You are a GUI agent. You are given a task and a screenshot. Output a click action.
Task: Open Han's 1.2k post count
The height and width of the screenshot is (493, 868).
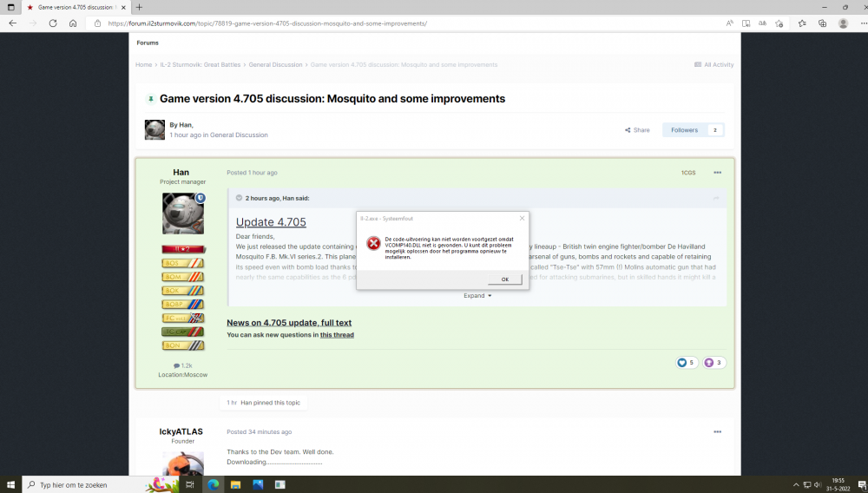pyautogui.click(x=182, y=365)
